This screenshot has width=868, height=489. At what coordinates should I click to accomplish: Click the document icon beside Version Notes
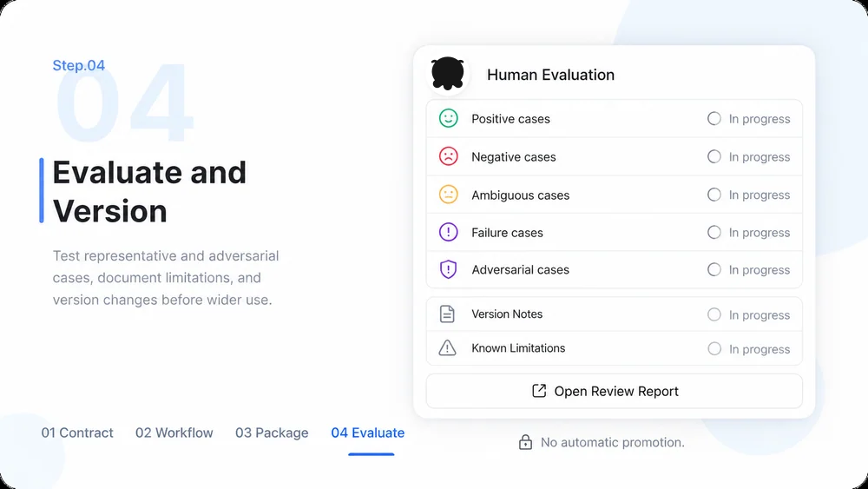447,314
